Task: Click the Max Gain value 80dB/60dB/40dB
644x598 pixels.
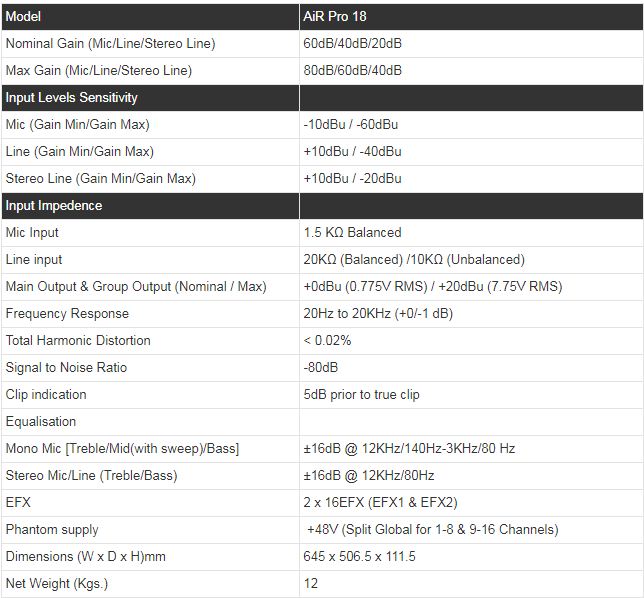Action: pyautogui.click(x=352, y=71)
